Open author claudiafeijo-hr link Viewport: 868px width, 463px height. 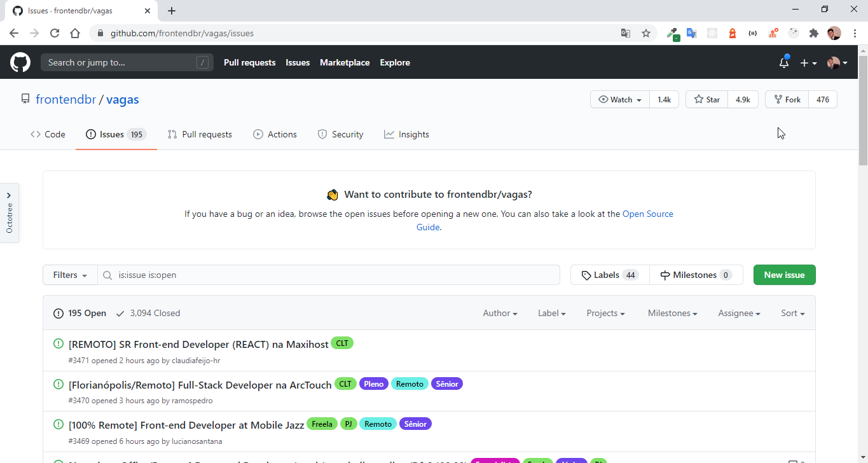196,361
